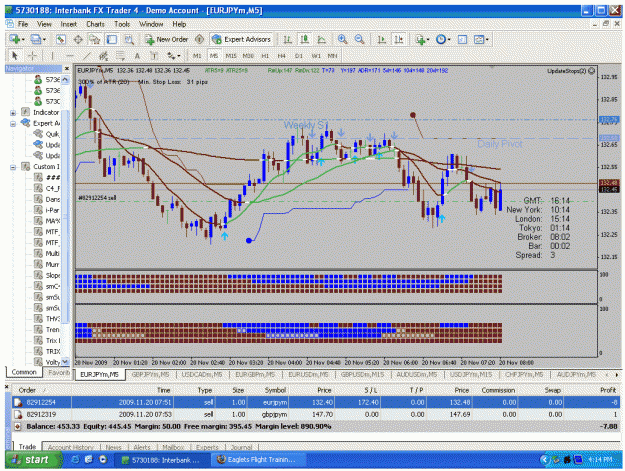625x471 pixels.
Task: Select the vertical line tool
Action: 52,55
